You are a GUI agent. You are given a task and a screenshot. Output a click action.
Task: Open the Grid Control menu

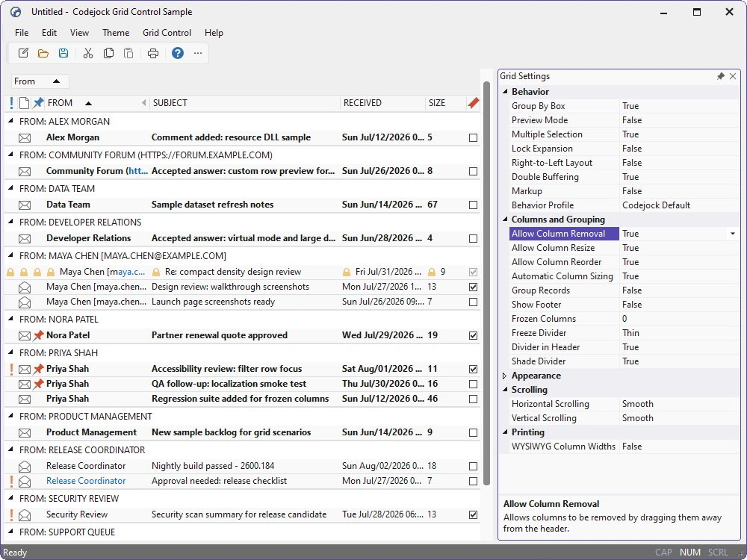pos(167,33)
